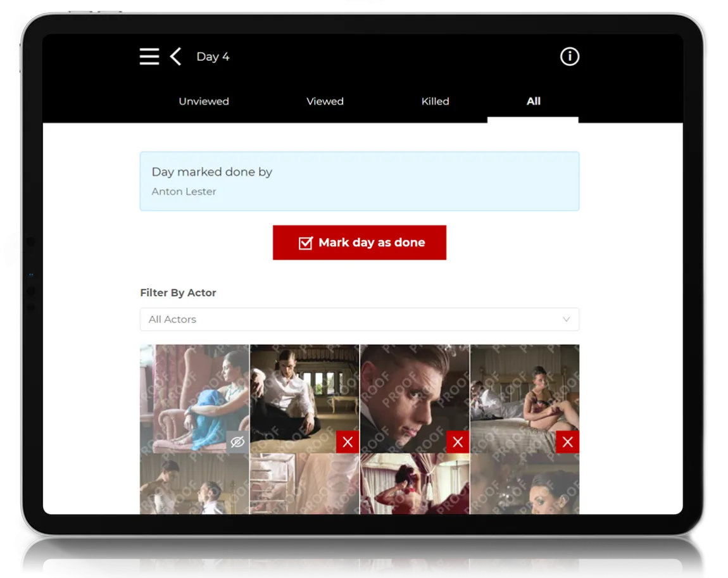Switch to the Unviewed tab

point(203,101)
